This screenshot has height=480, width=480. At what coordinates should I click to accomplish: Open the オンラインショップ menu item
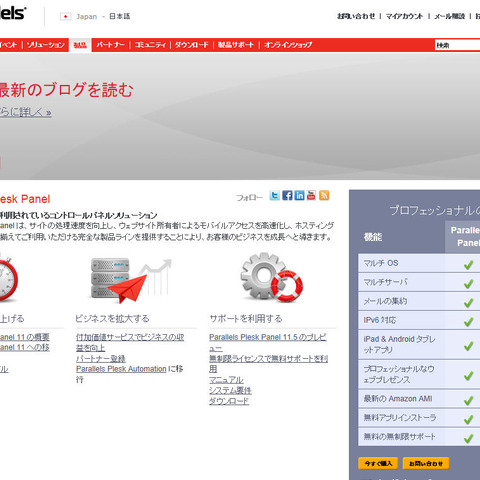288,45
